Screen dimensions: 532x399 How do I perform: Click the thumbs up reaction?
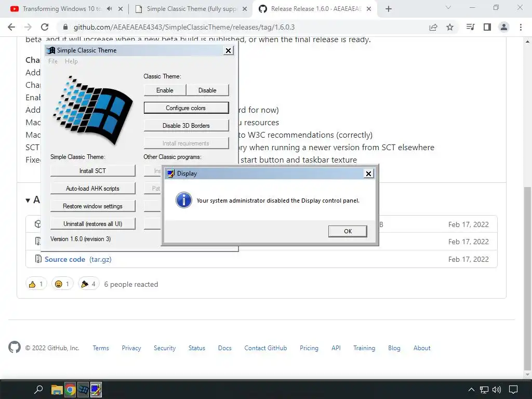(36, 284)
